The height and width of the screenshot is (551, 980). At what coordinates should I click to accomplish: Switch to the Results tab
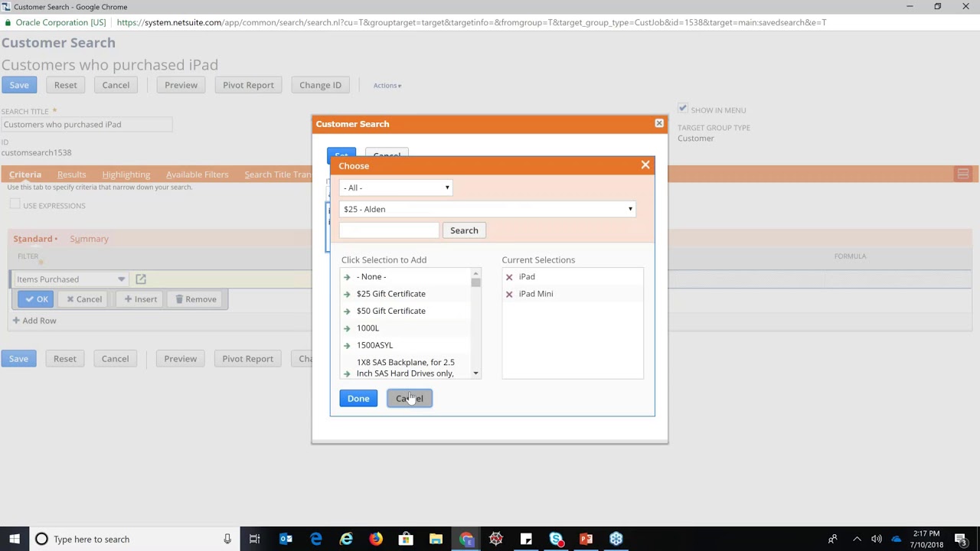pyautogui.click(x=72, y=174)
